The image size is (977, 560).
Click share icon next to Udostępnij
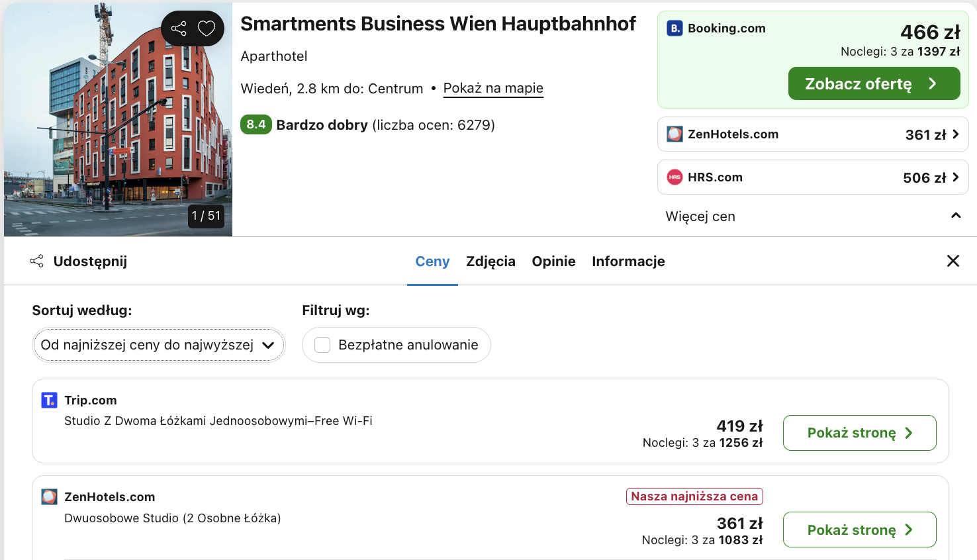tap(37, 261)
